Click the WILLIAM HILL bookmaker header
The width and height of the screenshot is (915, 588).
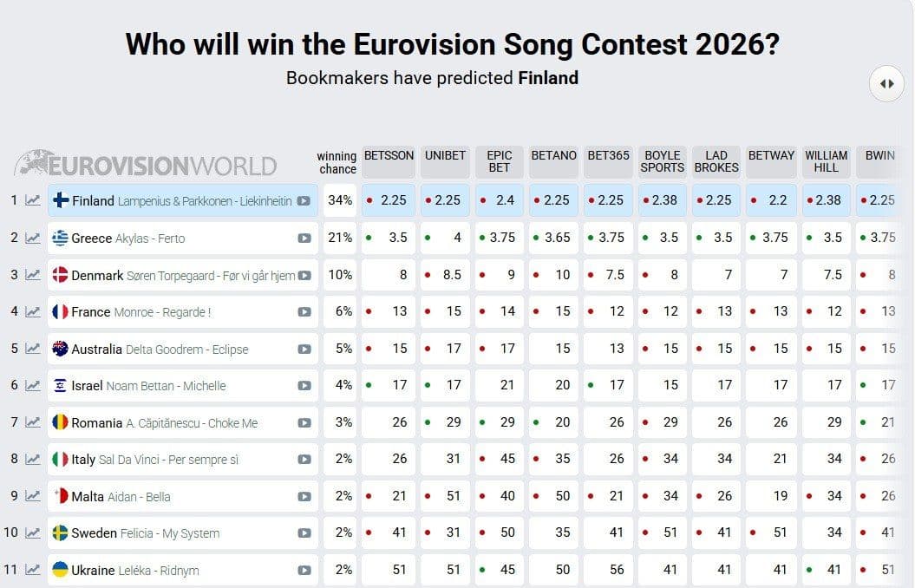pyautogui.click(x=826, y=161)
